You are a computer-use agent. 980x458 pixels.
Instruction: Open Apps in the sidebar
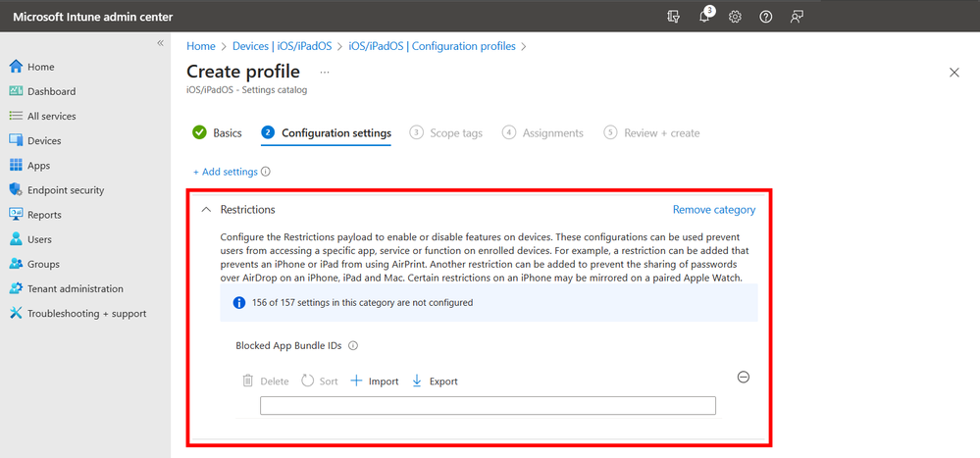(x=29, y=166)
